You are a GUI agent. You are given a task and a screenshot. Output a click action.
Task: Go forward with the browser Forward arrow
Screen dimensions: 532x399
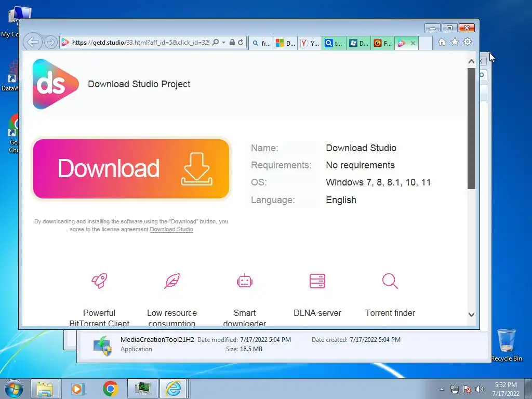tap(50, 43)
